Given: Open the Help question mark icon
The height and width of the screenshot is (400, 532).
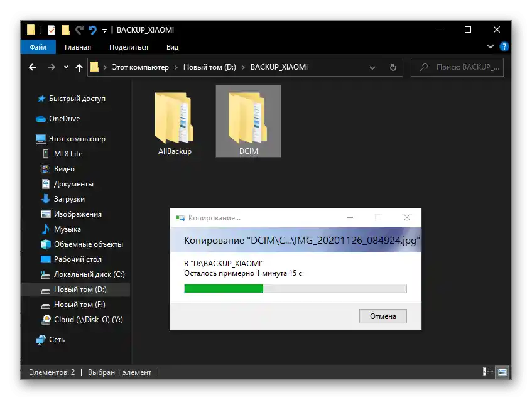Looking at the screenshot, I should [504, 46].
